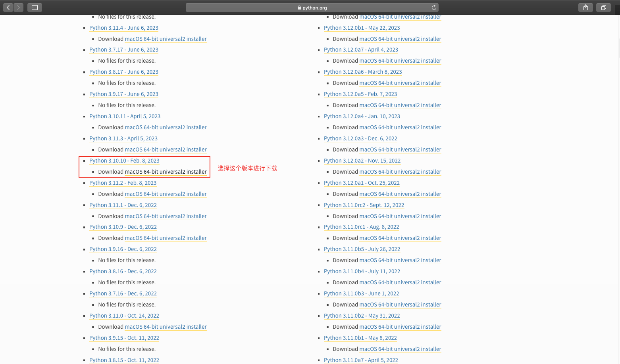Image resolution: width=620 pixels, height=364 pixels.
Task: Open the Python 3.11.0b5 - July 26, 2022 release
Action: pyautogui.click(x=362, y=249)
